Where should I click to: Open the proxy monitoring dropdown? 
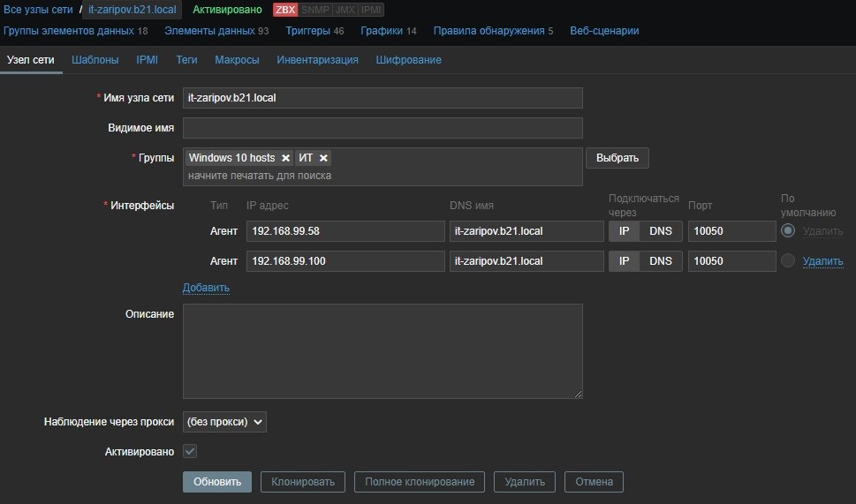(x=224, y=422)
